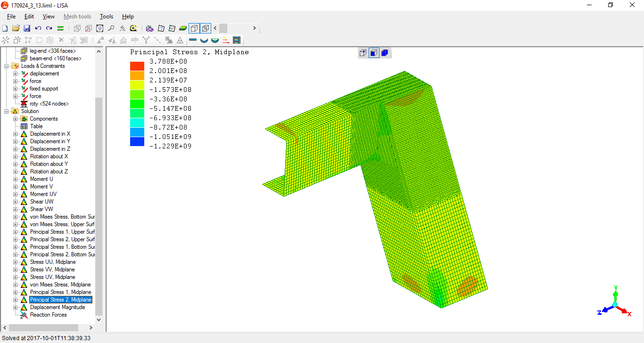The height and width of the screenshot is (343, 644).
Task: Click the red legend color swatch
Action: tap(137, 66)
